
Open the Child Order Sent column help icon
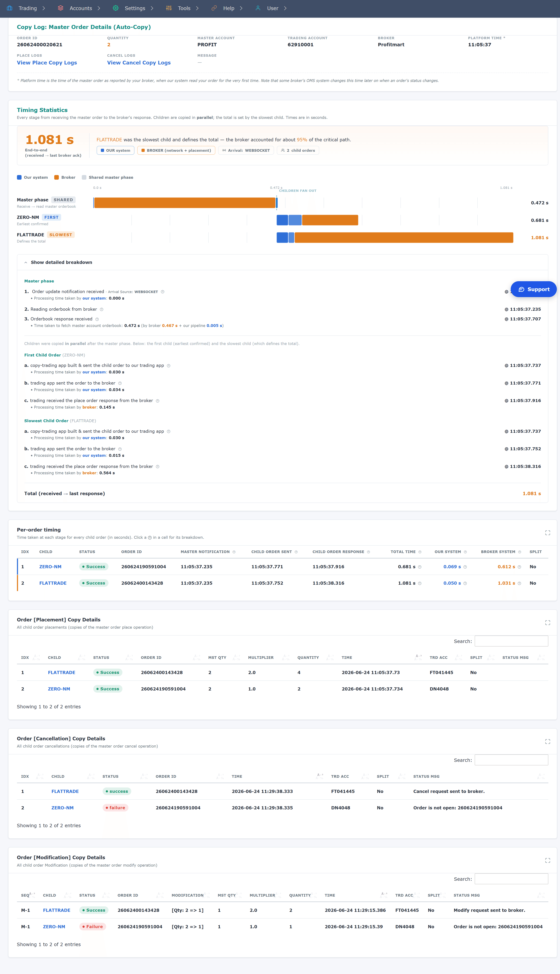pyautogui.click(x=296, y=552)
